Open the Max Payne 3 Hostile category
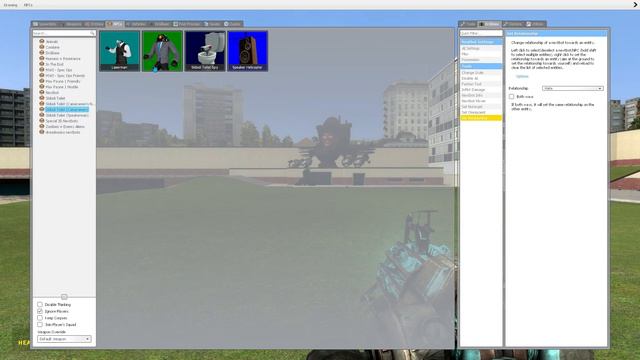This screenshot has height=360, width=640. tap(62, 87)
